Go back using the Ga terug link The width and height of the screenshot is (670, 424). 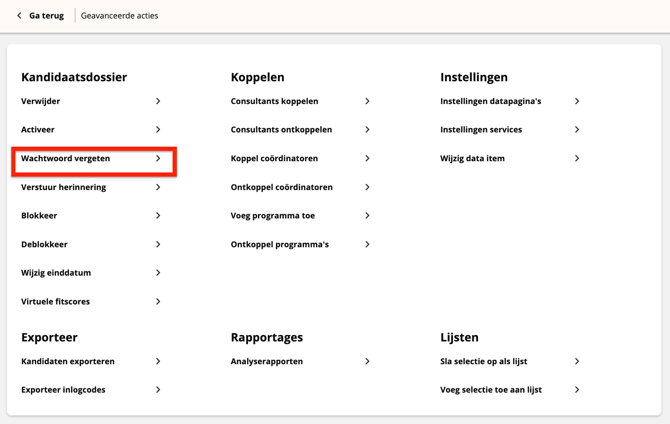click(x=46, y=16)
